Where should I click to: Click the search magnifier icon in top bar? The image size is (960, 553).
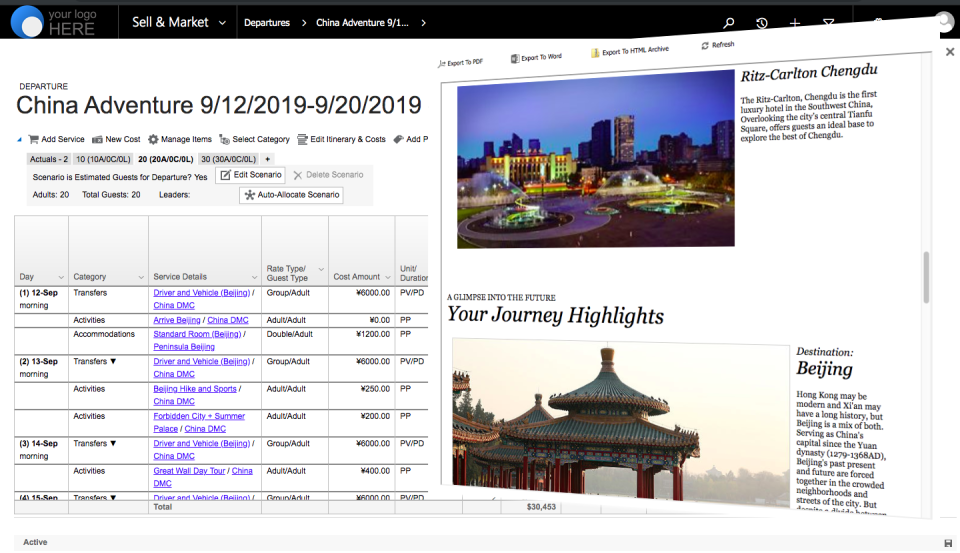[x=729, y=23]
